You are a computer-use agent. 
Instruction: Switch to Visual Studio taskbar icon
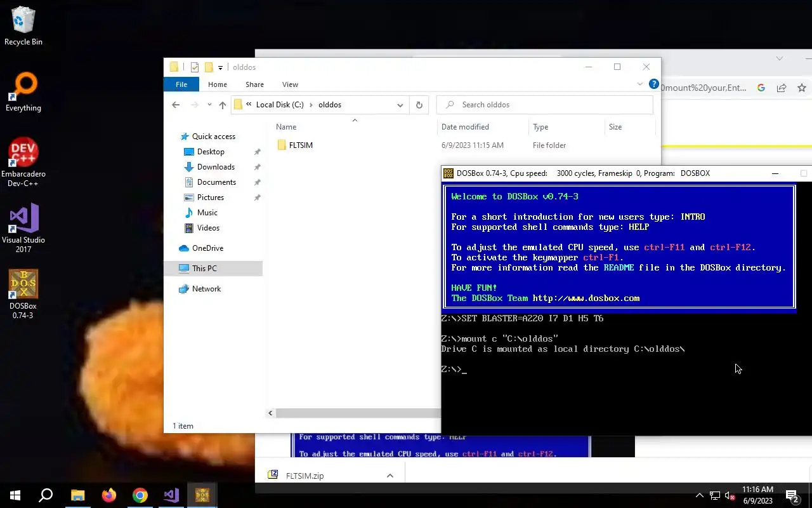171,495
